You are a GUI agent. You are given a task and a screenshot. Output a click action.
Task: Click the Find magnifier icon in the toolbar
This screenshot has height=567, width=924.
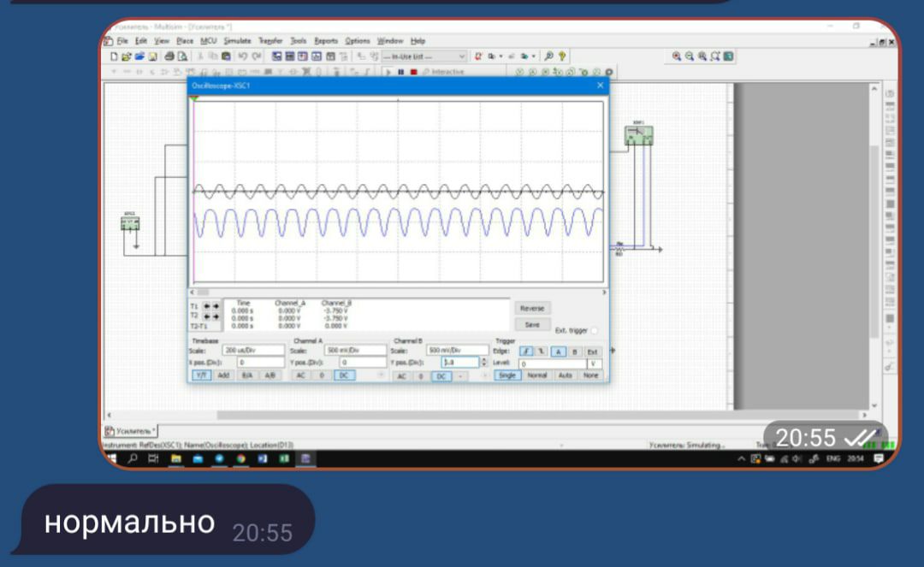click(548, 56)
